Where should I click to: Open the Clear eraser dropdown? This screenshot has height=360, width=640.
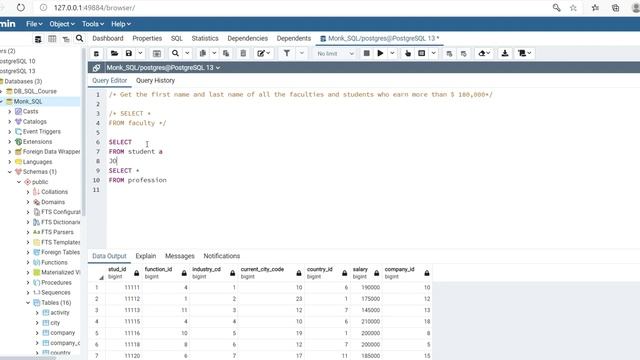pos(484,53)
